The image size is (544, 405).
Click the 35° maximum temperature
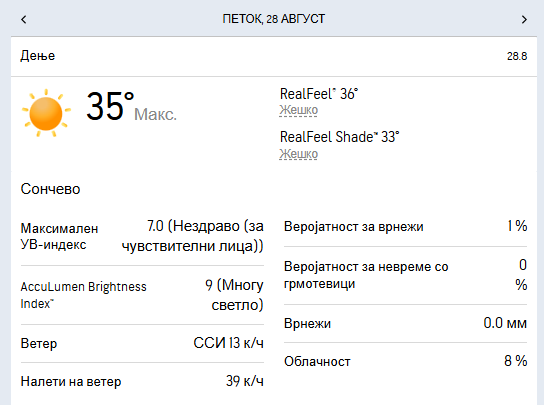click(110, 106)
